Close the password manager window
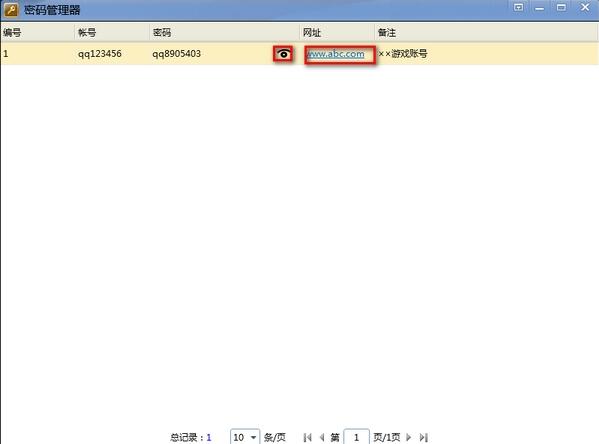The image size is (599, 444). coord(585,7)
